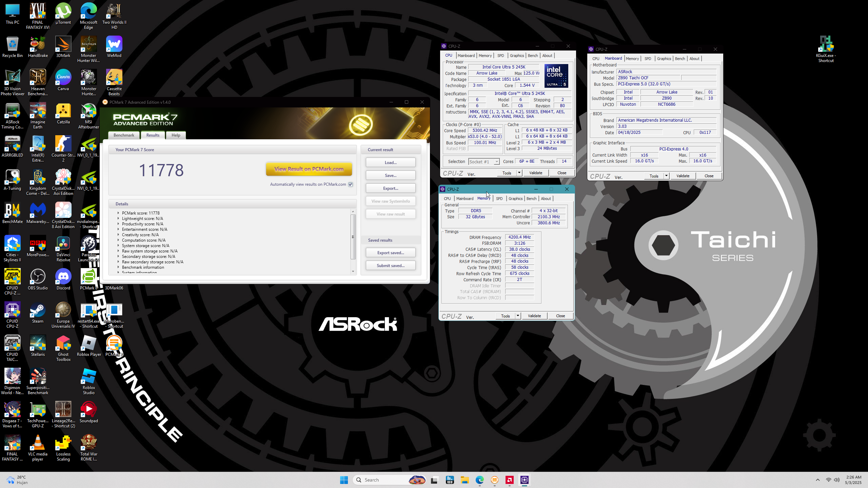Click the clock showing 2:26 AM
Viewport: 868px width, 488px height.
click(853, 480)
